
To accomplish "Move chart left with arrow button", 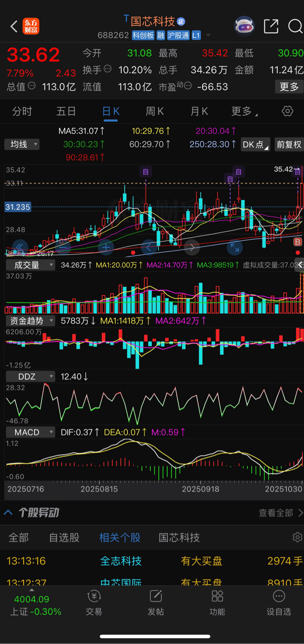I will [x=149, y=248].
